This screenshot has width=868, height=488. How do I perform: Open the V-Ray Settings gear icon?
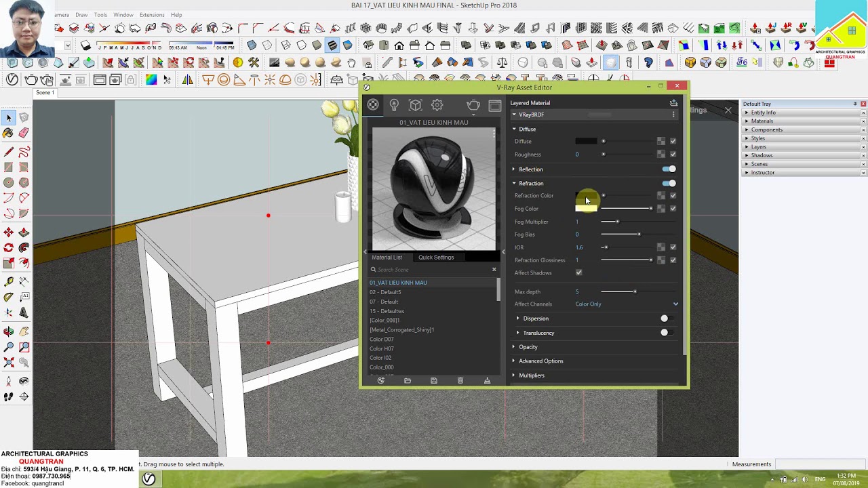437,104
